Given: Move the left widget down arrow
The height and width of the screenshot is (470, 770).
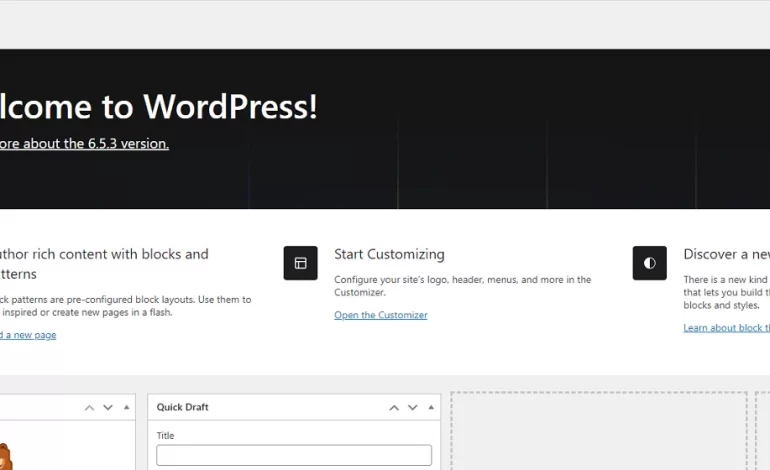Looking at the screenshot, I should pyautogui.click(x=108, y=408).
